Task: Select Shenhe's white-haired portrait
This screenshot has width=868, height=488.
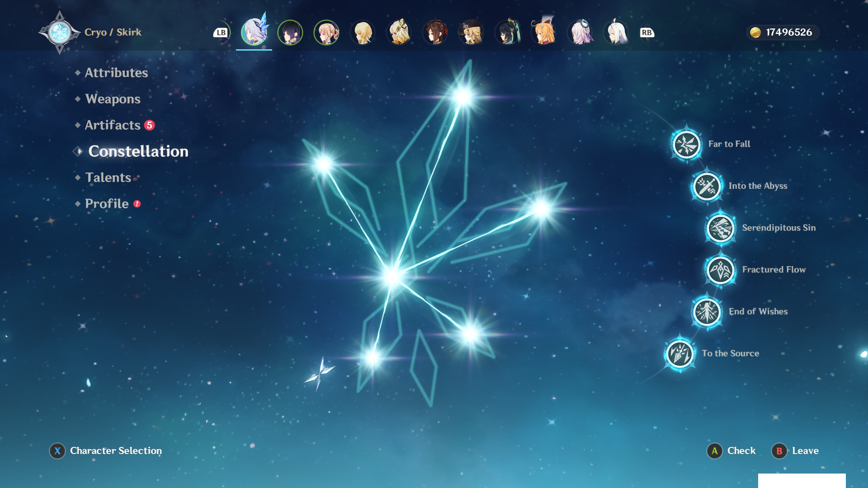Action: pyautogui.click(x=616, y=33)
